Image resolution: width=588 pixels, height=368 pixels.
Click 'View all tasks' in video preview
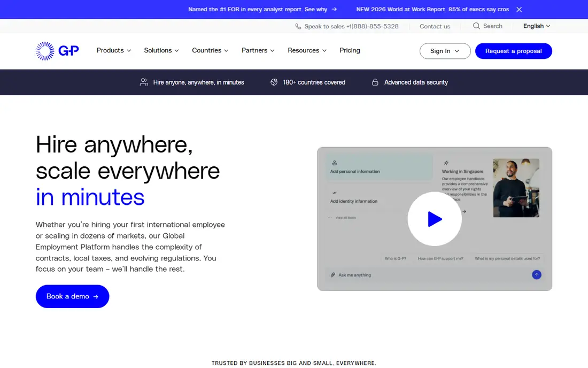[345, 218]
